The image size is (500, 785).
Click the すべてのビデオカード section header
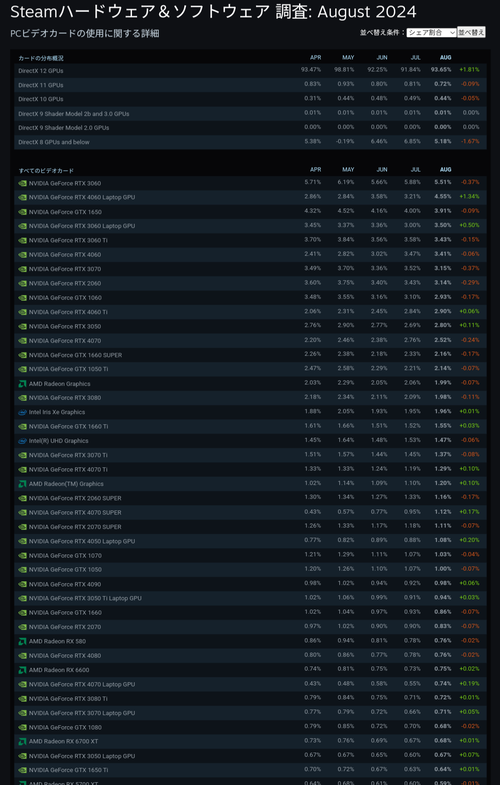pos(46,171)
